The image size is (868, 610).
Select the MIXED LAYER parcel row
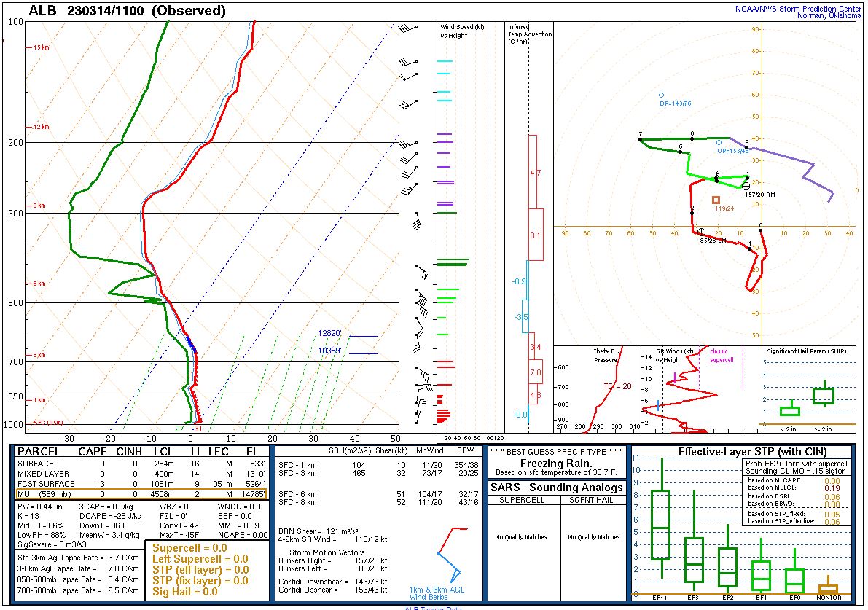[141, 474]
